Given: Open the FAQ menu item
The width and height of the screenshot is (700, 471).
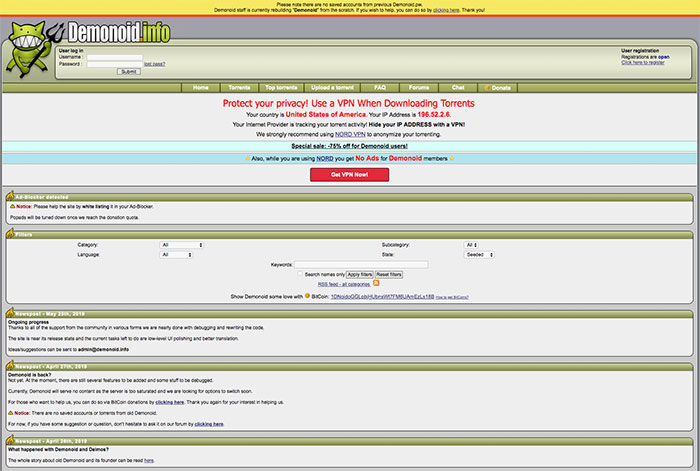Looking at the screenshot, I should pyautogui.click(x=380, y=88).
